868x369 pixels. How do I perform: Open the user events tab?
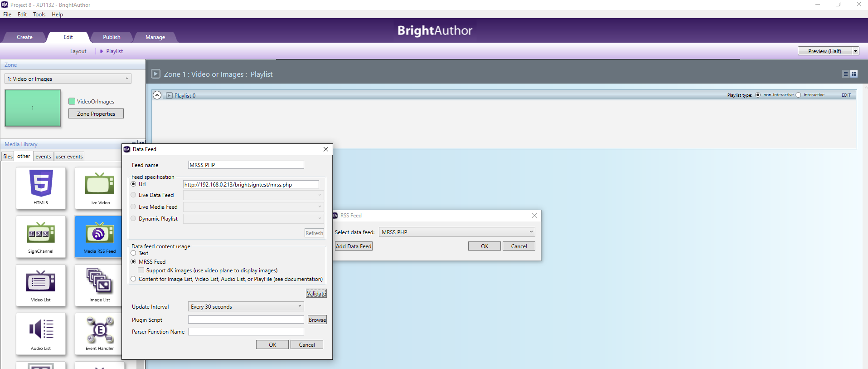pos(69,157)
